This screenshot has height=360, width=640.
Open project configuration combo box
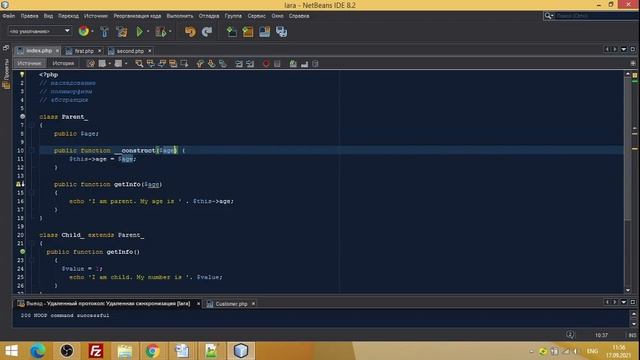40,31
